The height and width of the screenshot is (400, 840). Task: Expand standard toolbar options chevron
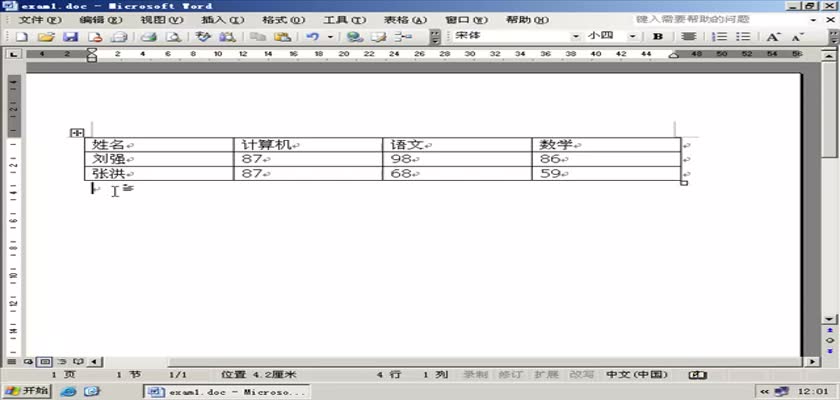[x=435, y=37]
